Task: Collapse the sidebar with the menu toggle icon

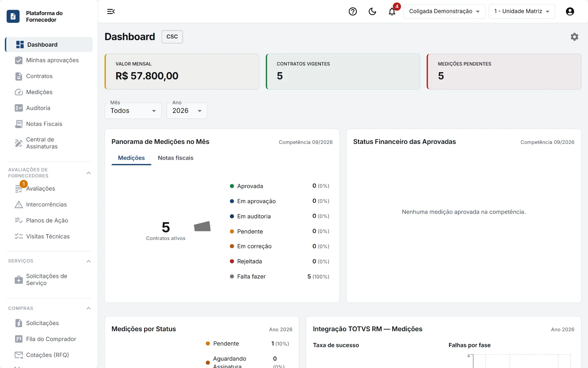Action: [x=111, y=11]
